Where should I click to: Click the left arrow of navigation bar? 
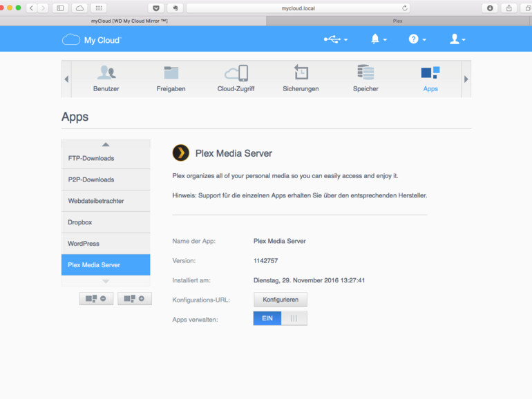[x=66, y=79]
